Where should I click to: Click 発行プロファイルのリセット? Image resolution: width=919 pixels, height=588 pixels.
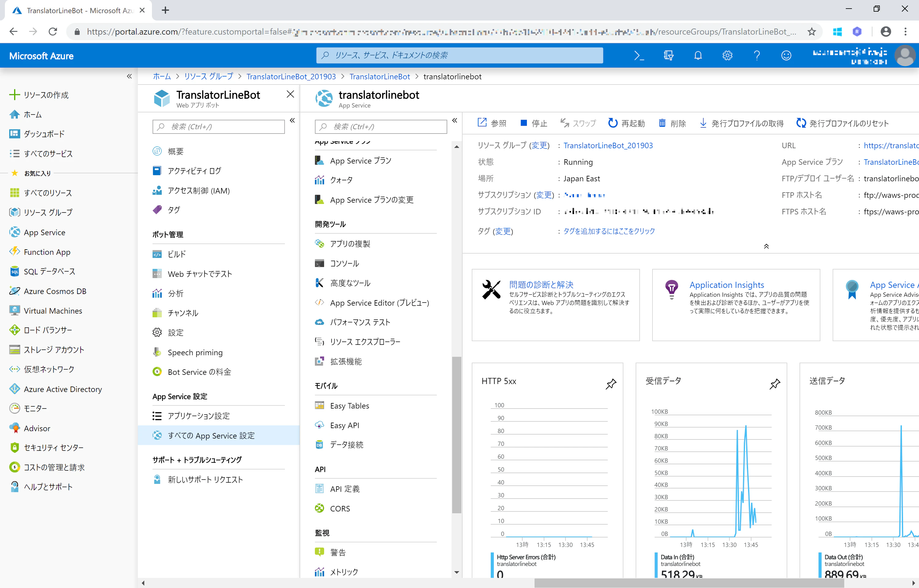[843, 123]
